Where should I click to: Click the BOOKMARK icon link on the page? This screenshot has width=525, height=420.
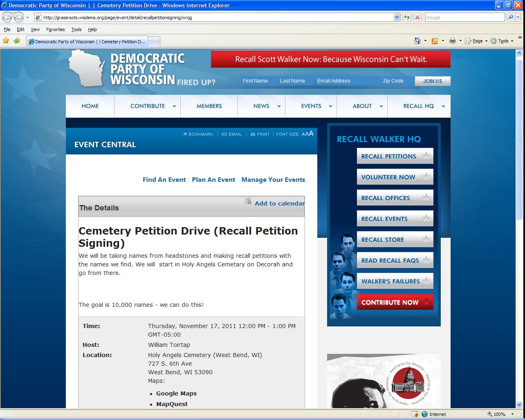pyautogui.click(x=198, y=134)
